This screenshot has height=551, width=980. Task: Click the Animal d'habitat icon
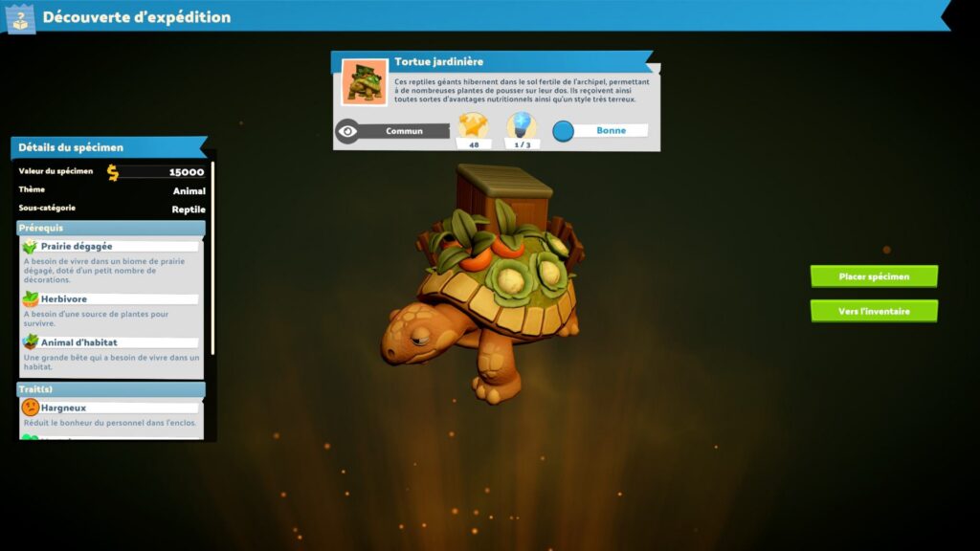[x=30, y=342]
